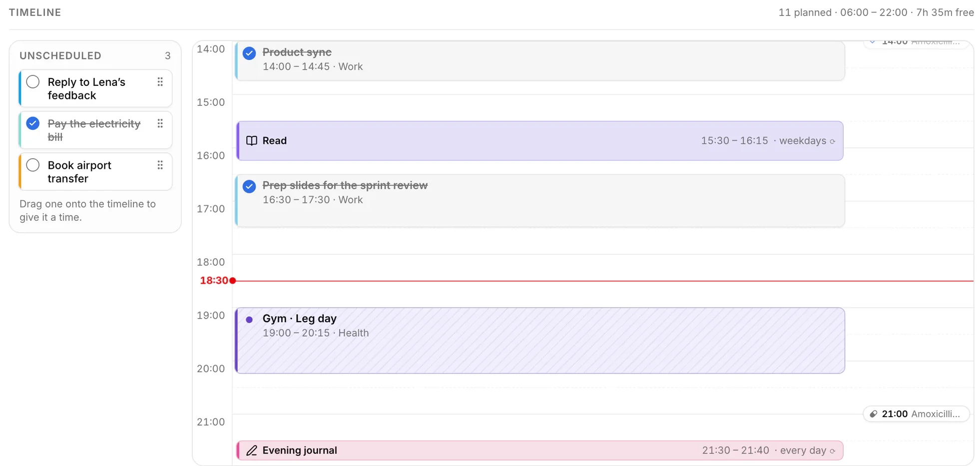Click the Reply to Lena's feedback text
980x466 pixels.
pos(86,89)
